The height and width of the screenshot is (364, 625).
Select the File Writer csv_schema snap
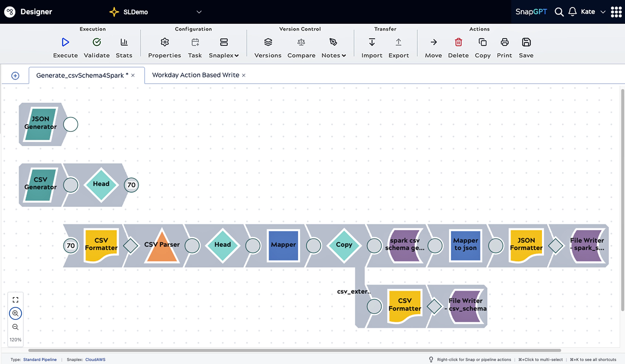click(466, 306)
